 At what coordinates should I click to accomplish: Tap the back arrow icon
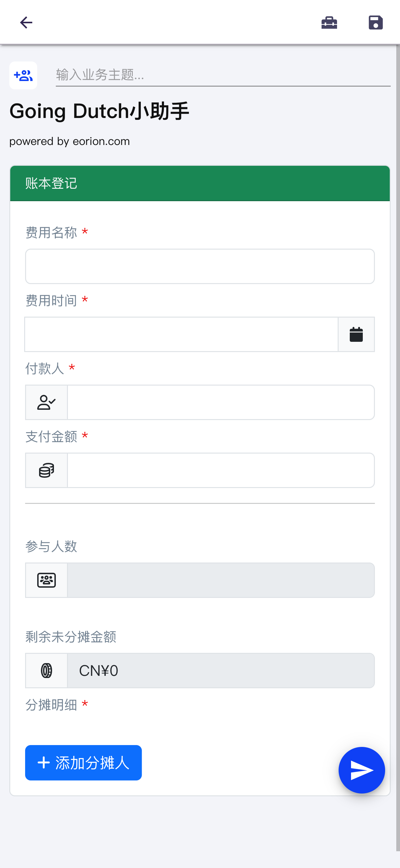point(26,23)
